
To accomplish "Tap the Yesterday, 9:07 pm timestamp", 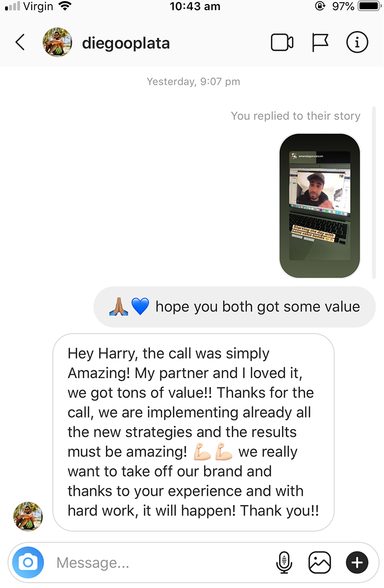I will 194,82.
